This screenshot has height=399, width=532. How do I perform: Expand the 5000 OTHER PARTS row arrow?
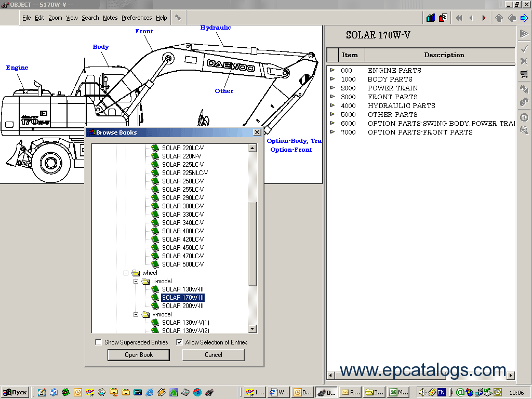(x=332, y=114)
